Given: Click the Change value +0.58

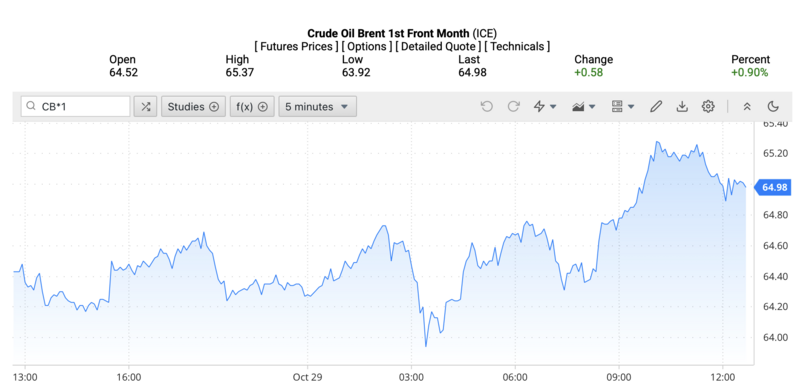Looking at the screenshot, I should click(588, 72).
